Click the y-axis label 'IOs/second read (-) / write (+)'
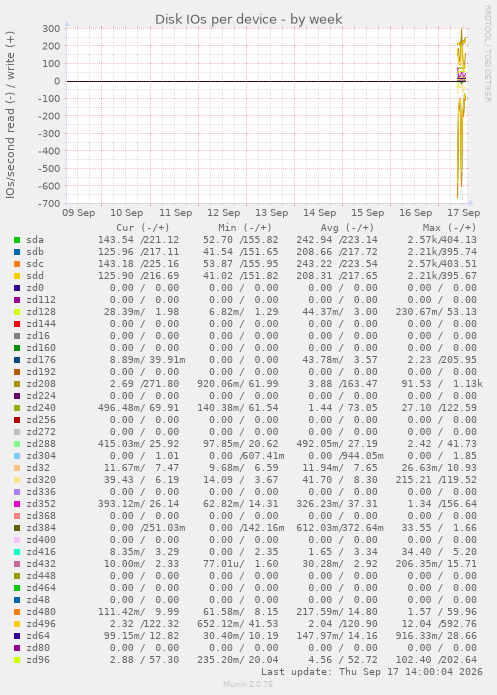This screenshot has width=497, height=695. click(x=10, y=115)
